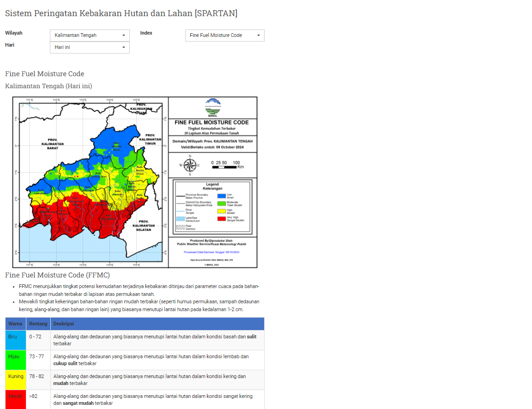
Task: Click the page title Sistem Peringatan Kebakaran Hutan
Action: [x=121, y=13]
